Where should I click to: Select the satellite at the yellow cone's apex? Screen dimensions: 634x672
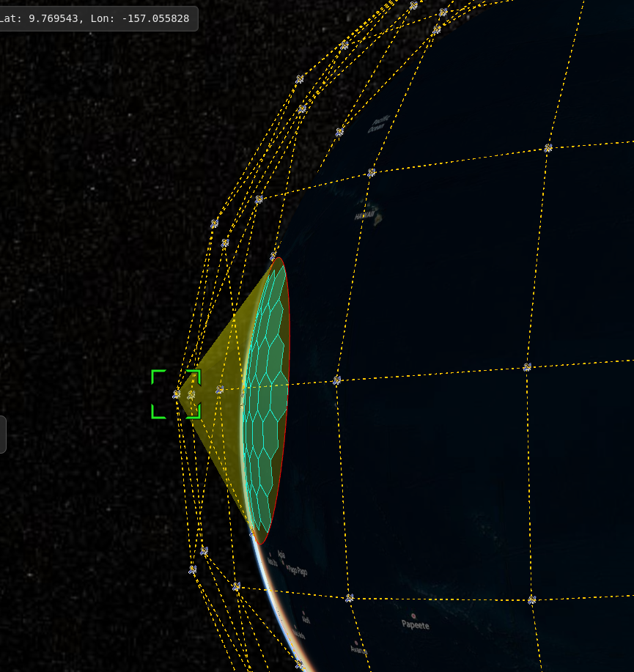point(177,394)
